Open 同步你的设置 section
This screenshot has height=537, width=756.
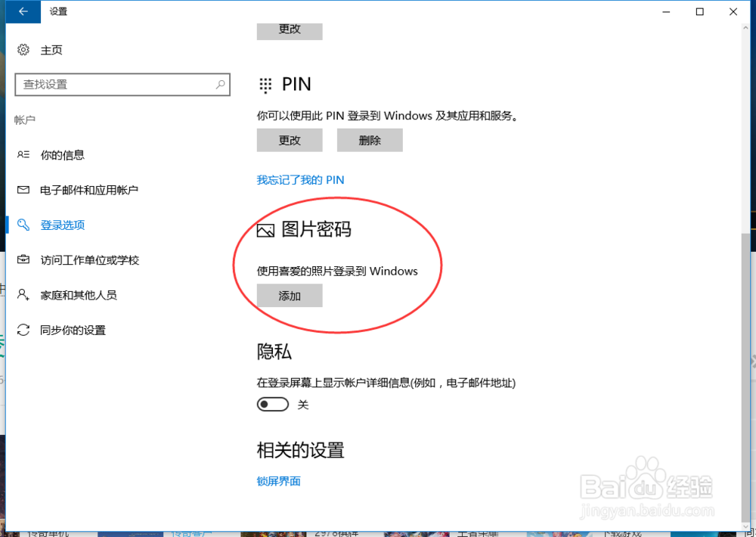click(x=73, y=330)
